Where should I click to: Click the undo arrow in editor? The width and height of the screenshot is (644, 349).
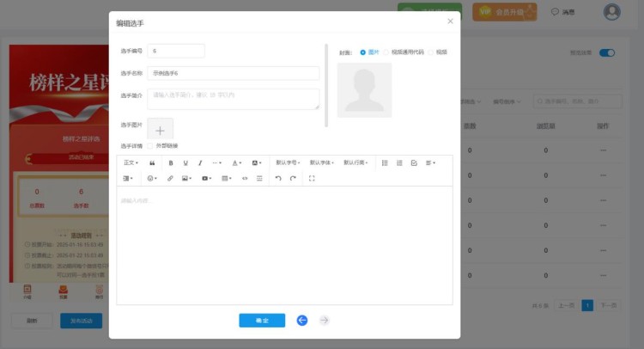[278, 178]
